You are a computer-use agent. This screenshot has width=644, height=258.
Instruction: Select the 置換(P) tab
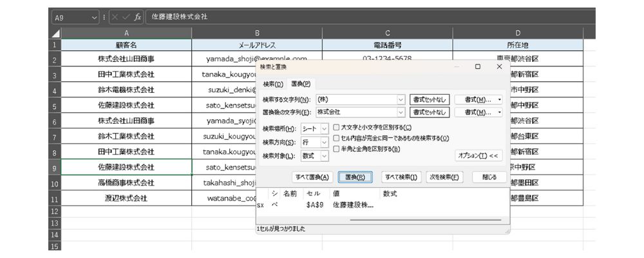(x=300, y=84)
